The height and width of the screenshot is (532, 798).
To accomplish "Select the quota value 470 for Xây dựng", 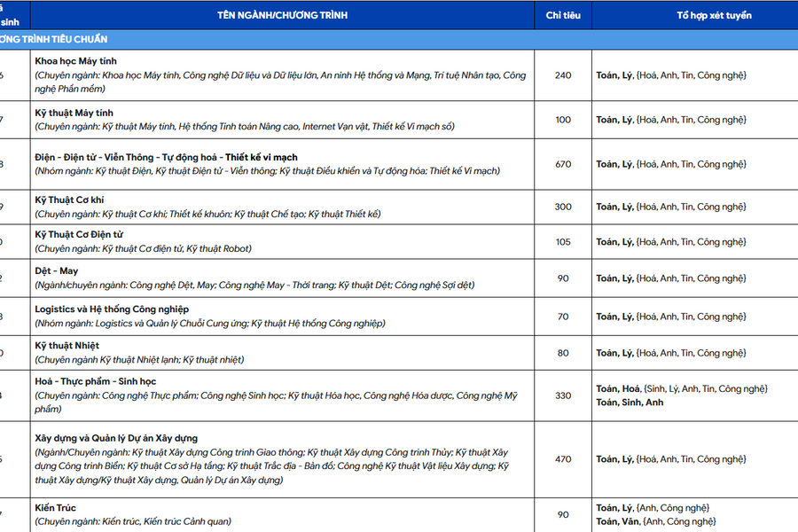I will pos(563,459).
